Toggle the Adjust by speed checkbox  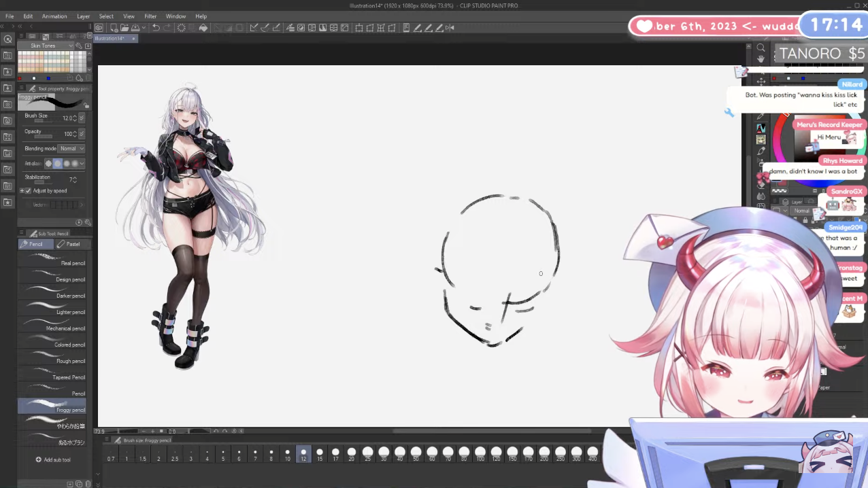coord(29,191)
